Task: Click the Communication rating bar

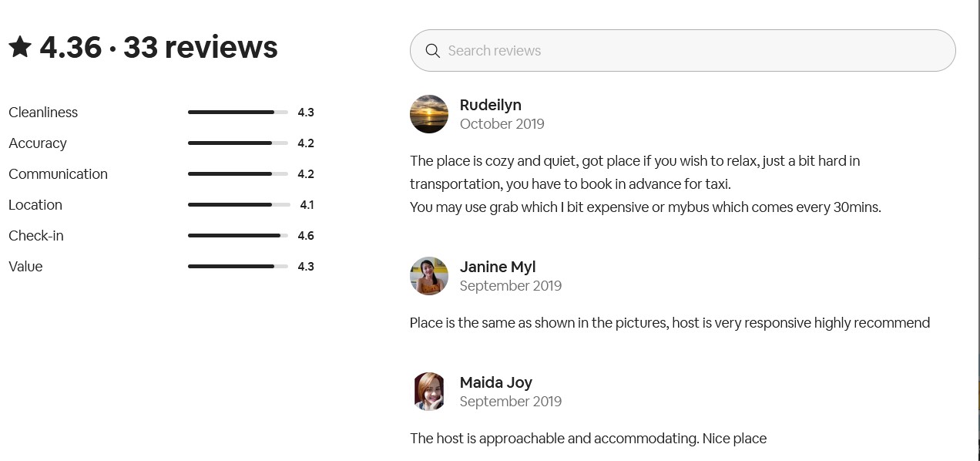Action: pos(237,174)
